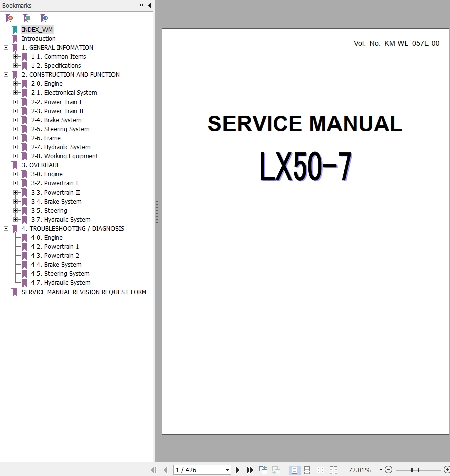450x476 pixels.
Task: Select 4-5. Steering System bookmark
Action: [60, 274]
